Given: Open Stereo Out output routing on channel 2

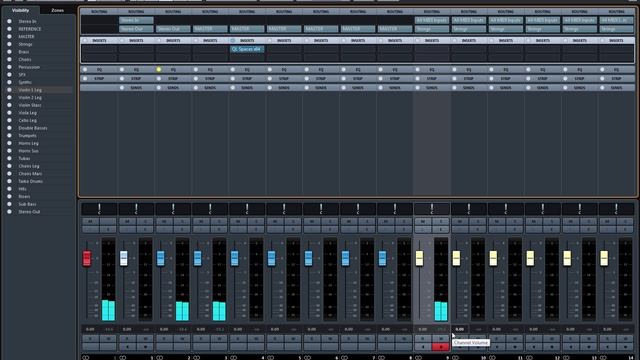Looking at the screenshot, I should (173, 29).
